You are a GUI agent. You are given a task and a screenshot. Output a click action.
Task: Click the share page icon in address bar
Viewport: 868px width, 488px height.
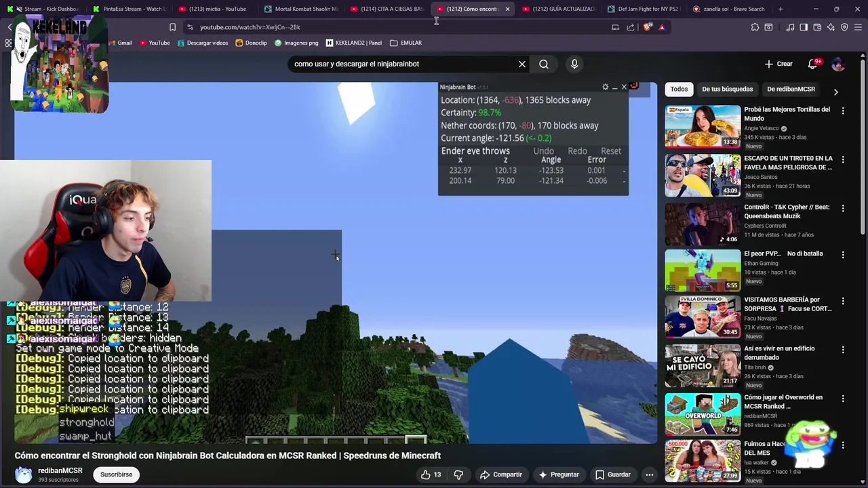[631, 27]
